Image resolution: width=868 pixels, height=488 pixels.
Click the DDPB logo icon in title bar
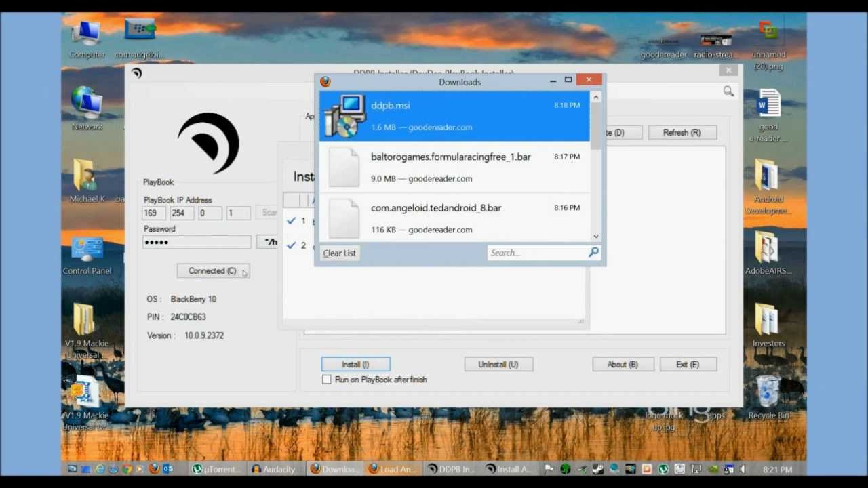(137, 73)
